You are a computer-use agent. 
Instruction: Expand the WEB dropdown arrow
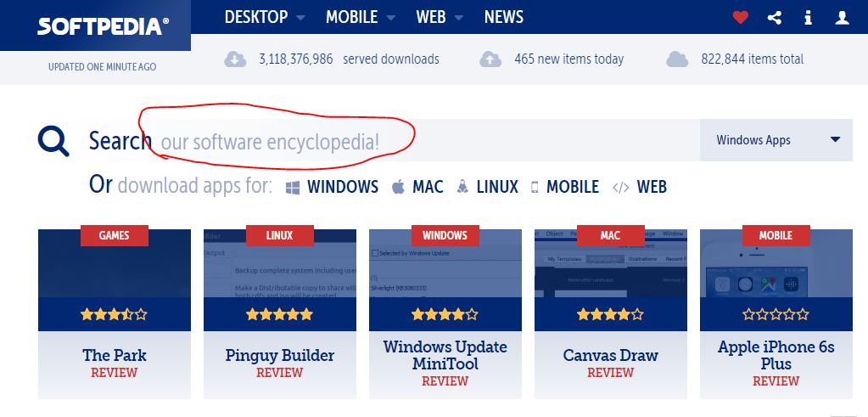[459, 18]
